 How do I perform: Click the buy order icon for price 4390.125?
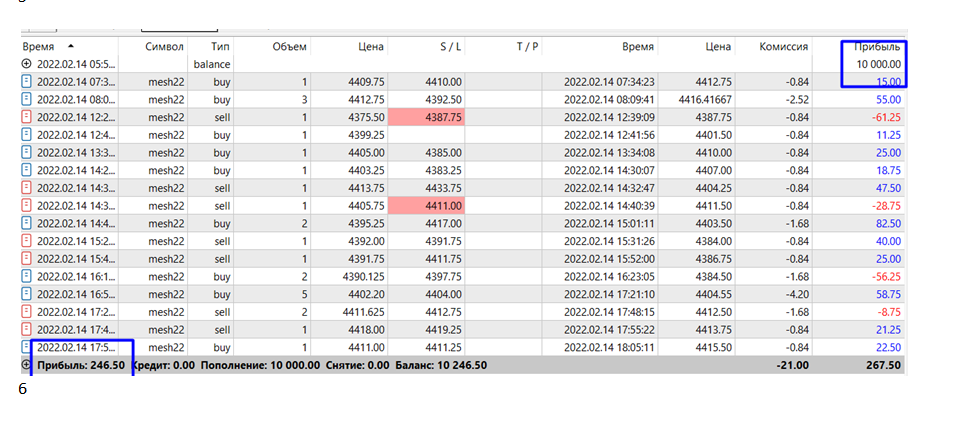pos(26,276)
